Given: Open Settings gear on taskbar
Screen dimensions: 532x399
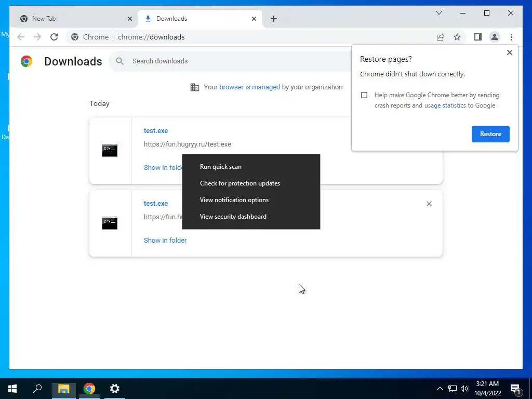Looking at the screenshot, I should pyautogui.click(x=115, y=389).
